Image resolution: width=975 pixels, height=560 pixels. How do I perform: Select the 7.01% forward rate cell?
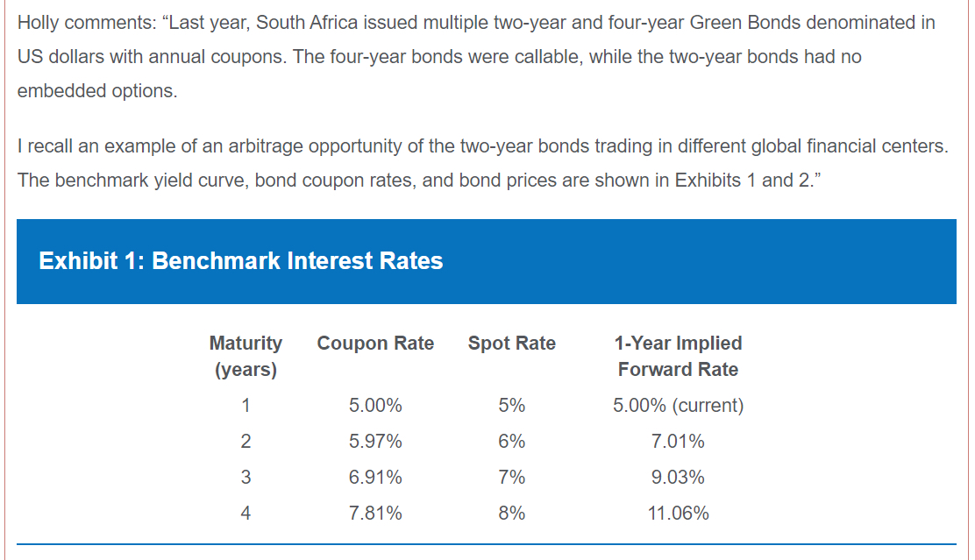pos(678,442)
